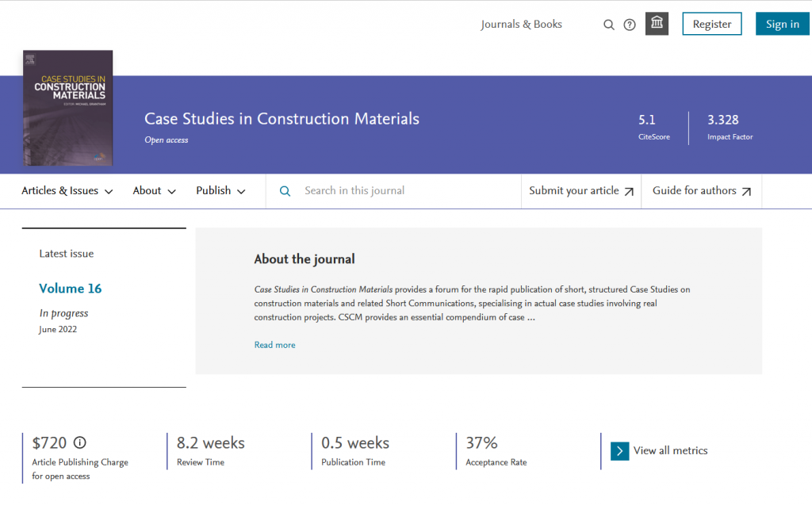
Task: Expand the About dropdown menu
Action: (x=155, y=191)
